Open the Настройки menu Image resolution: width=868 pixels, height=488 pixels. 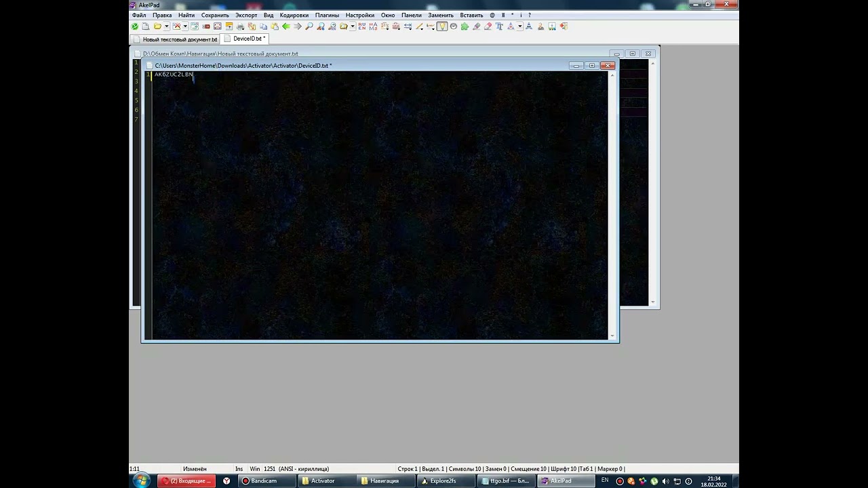(x=359, y=15)
